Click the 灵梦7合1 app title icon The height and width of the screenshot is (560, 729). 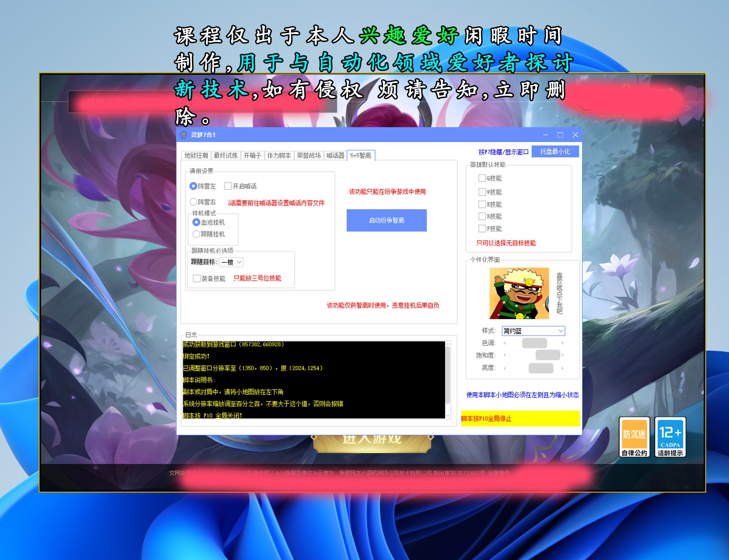183,135
